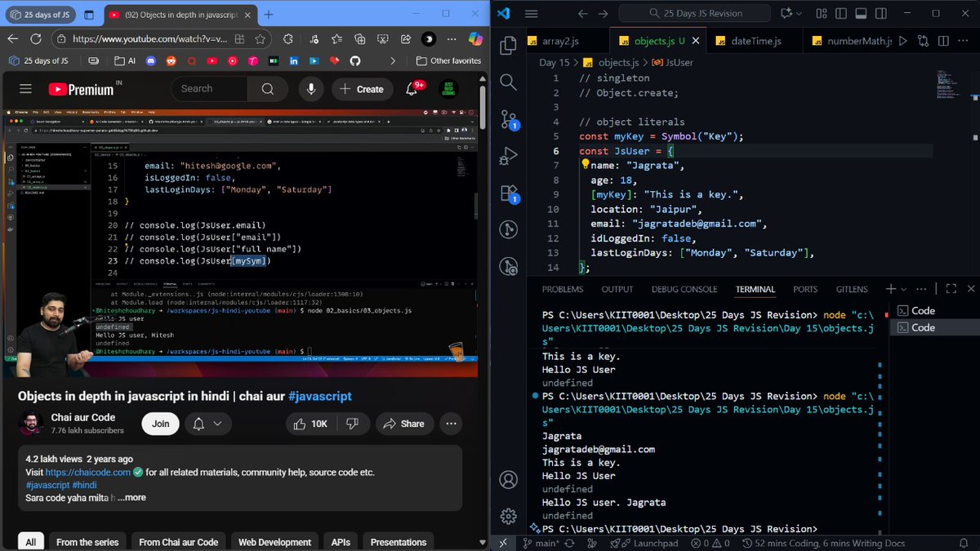This screenshot has height=551, width=980.
Task: Go forward in VS Code navigation
Action: tap(605, 14)
